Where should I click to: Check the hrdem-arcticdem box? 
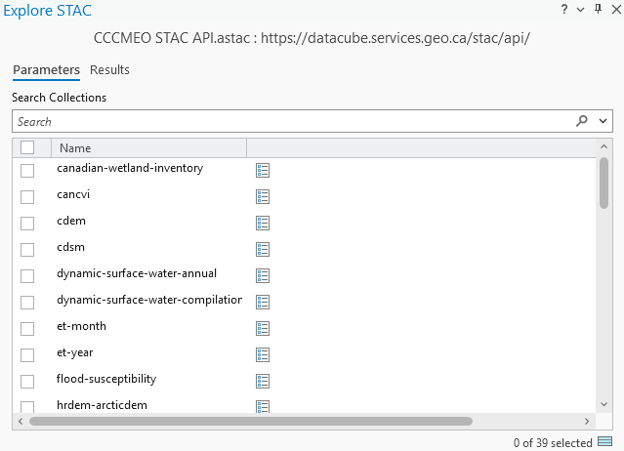pyautogui.click(x=27, y=407)
